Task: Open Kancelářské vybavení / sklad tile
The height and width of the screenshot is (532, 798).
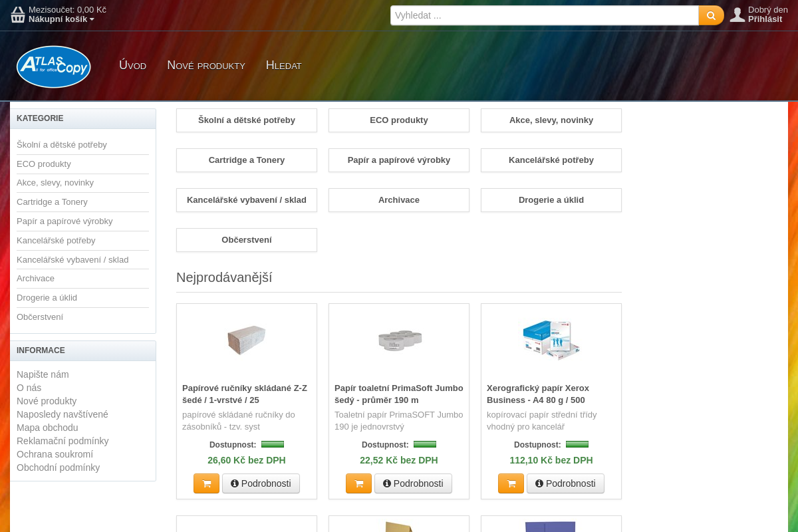Action: (x=247, y=200)
